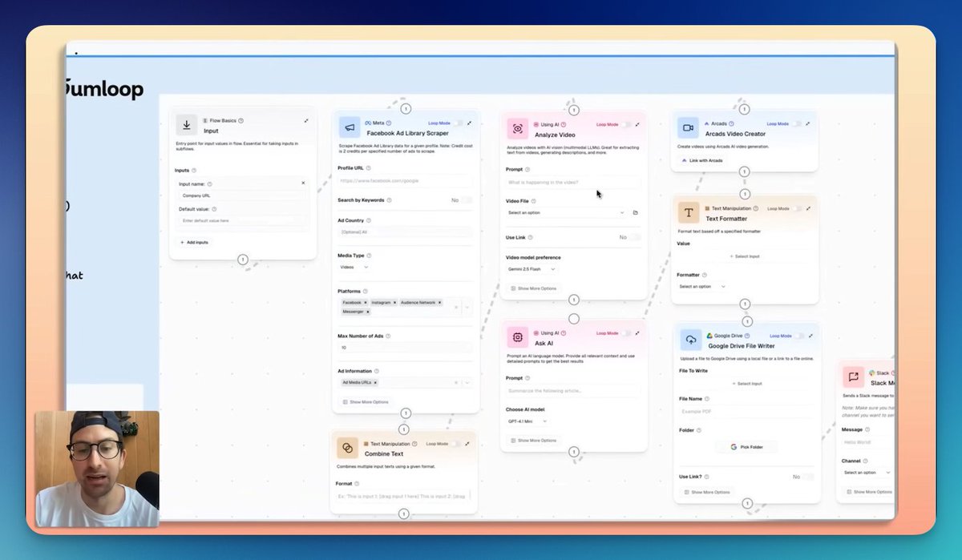Click the Profile URL input field
Image resolution: width=962 pixels, height=560 pixels.
click(405, 181)
